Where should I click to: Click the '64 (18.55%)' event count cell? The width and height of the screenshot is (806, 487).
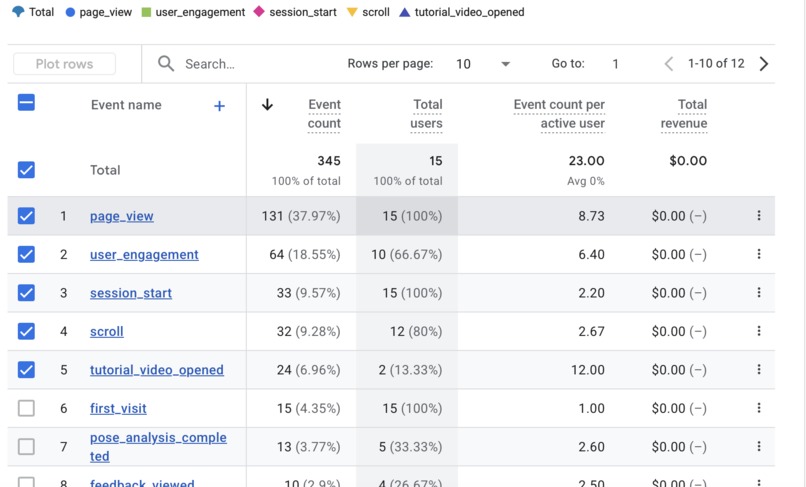305,255
